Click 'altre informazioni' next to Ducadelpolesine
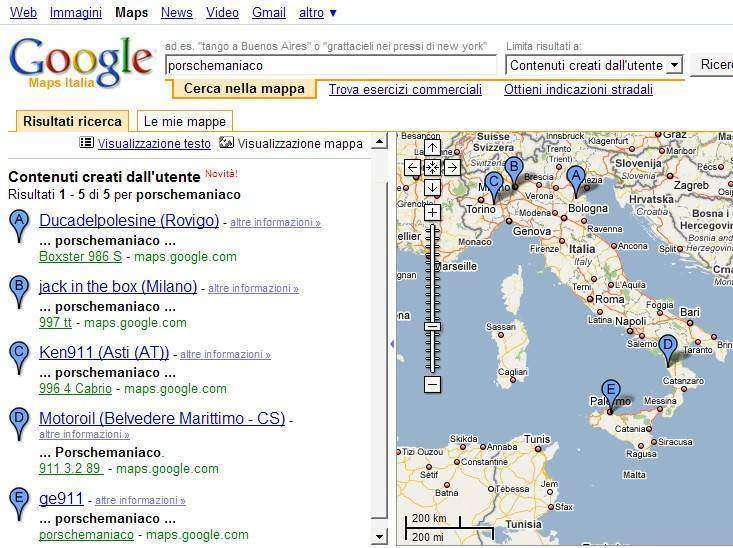Viewport: 733px width, 548px height. pyautogui.click(x=275, y=223)
